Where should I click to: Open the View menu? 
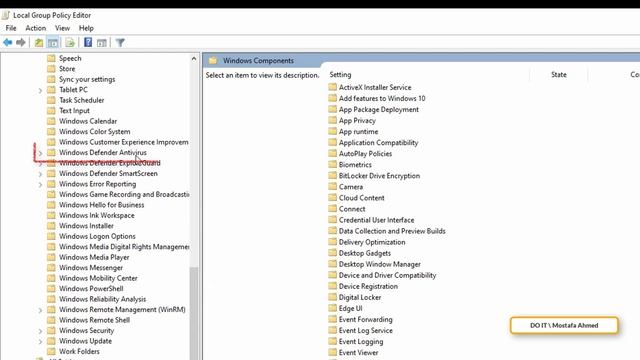pos(62,28)
